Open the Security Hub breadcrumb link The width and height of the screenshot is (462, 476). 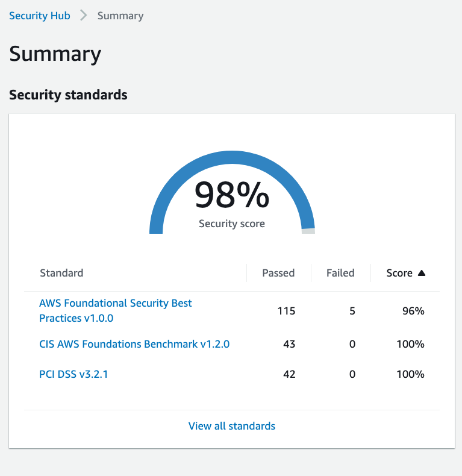coord(40,16)
